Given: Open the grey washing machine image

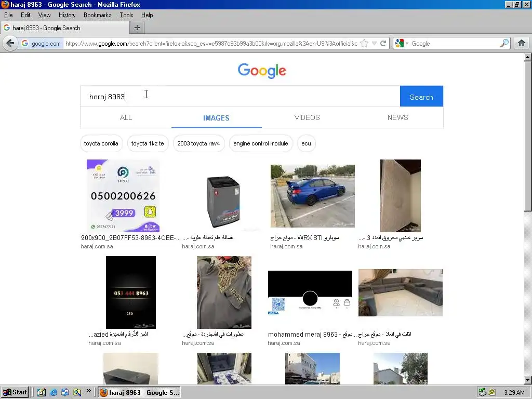Looking at the screenshot, I should click(223, 202).
